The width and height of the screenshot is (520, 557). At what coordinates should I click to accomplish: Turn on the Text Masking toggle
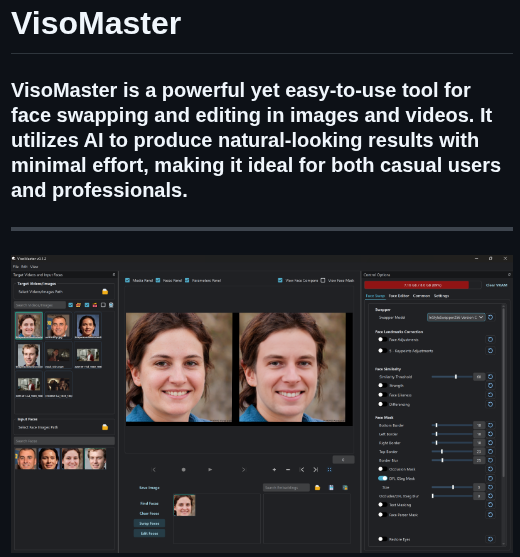click(x=382, y=505)
